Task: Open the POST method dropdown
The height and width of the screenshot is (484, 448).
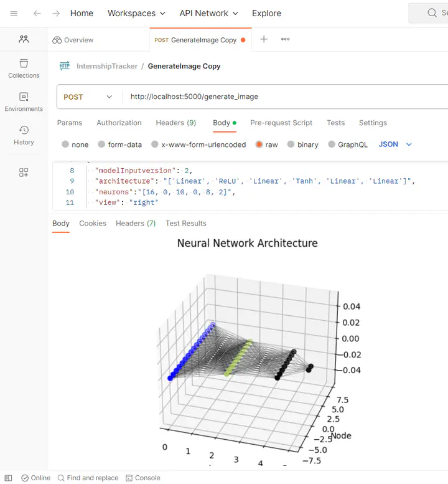Action: coord(88,97)
